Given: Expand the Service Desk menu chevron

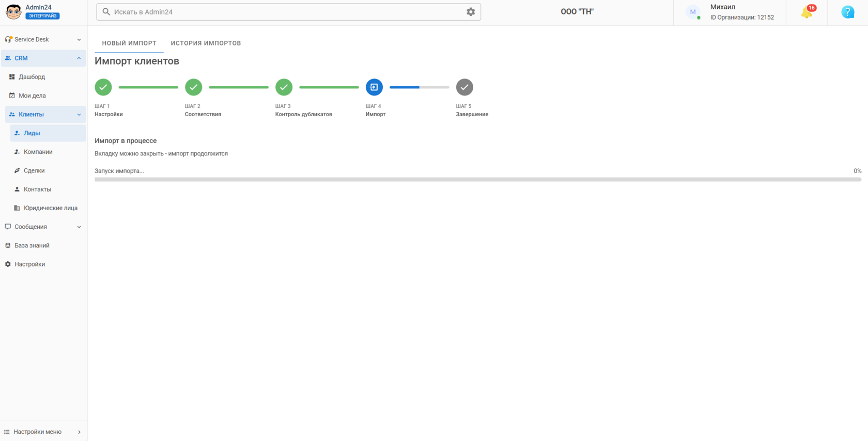Looking at the screenshot, I should pos(79,40).
